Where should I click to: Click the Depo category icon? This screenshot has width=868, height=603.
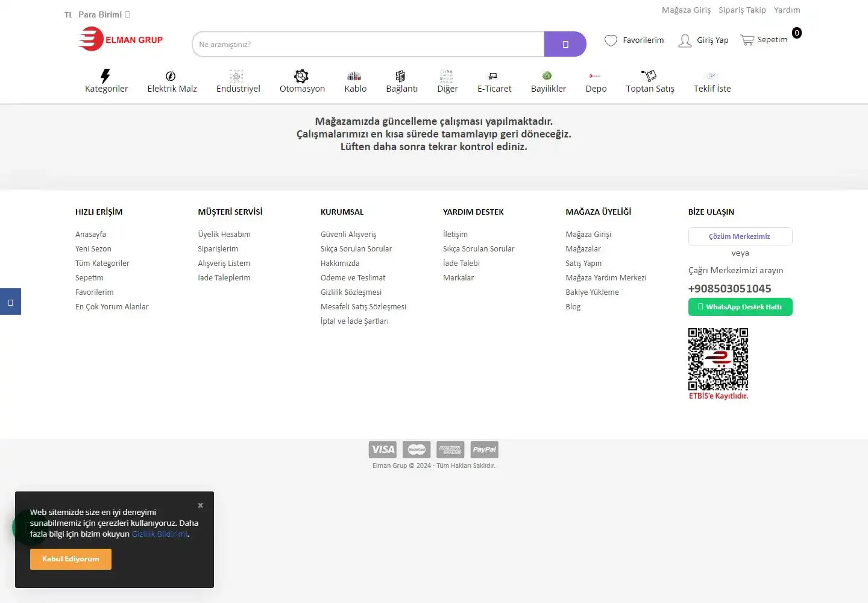click(x=595, y=76)
